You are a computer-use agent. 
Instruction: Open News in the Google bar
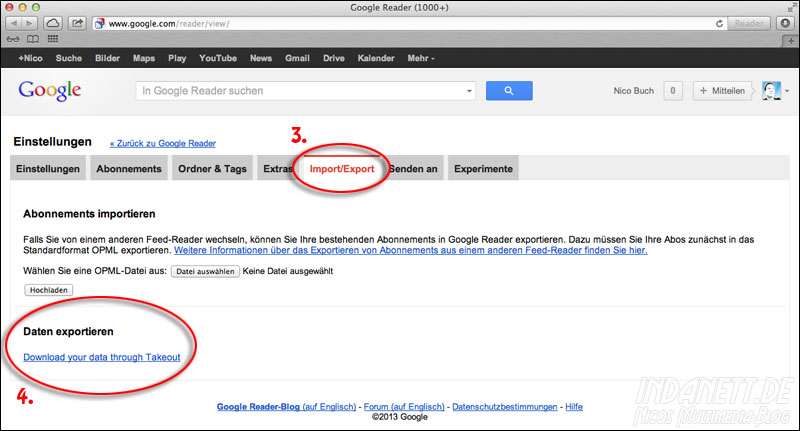(261, 58)
